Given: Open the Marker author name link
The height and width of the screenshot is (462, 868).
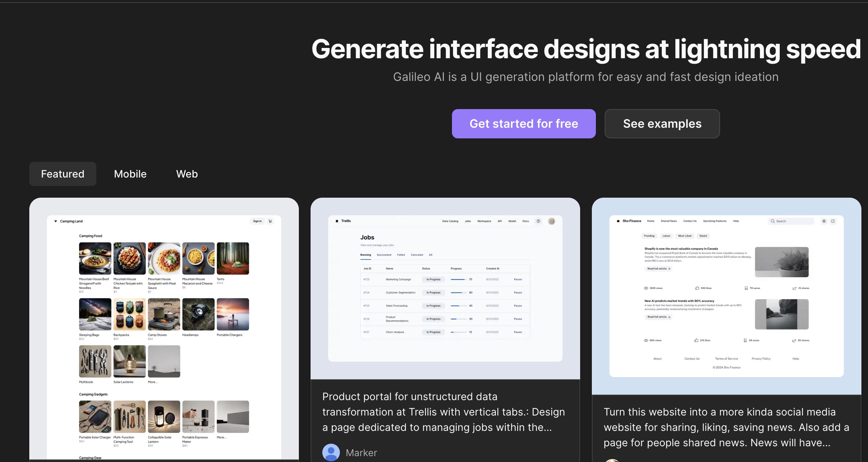Looking at the screenshot, I should click(361, 453).
